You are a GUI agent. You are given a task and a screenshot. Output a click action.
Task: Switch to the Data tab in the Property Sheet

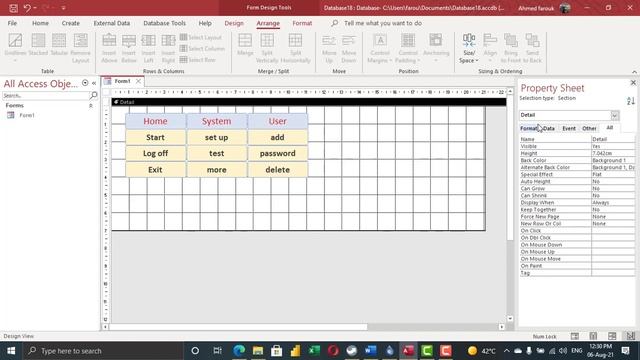pyautogui.click(x=549, y=128)
